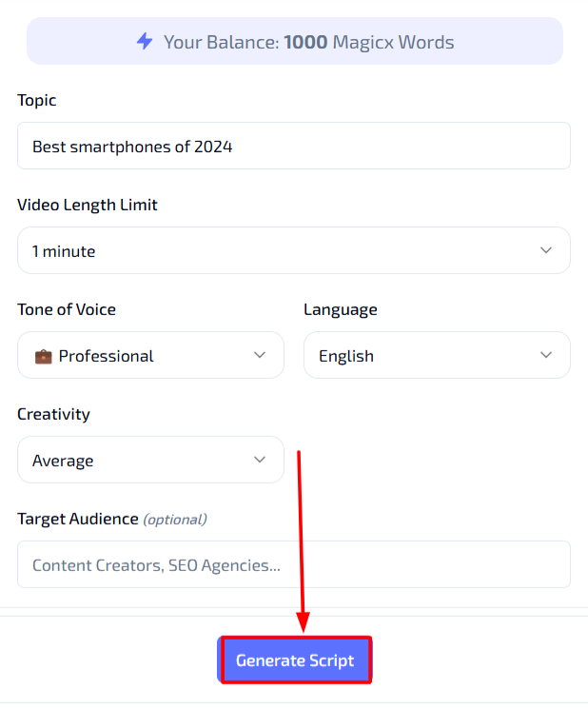Image resolution: width=588 pixels, height=709 pixels.
Task: Click the Tone of Voice label
Action: [67, 309]
